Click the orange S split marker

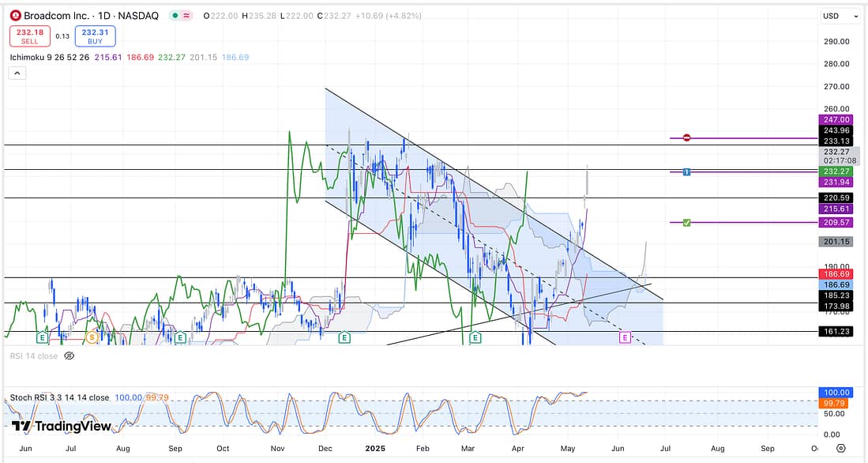pos(92,337)
